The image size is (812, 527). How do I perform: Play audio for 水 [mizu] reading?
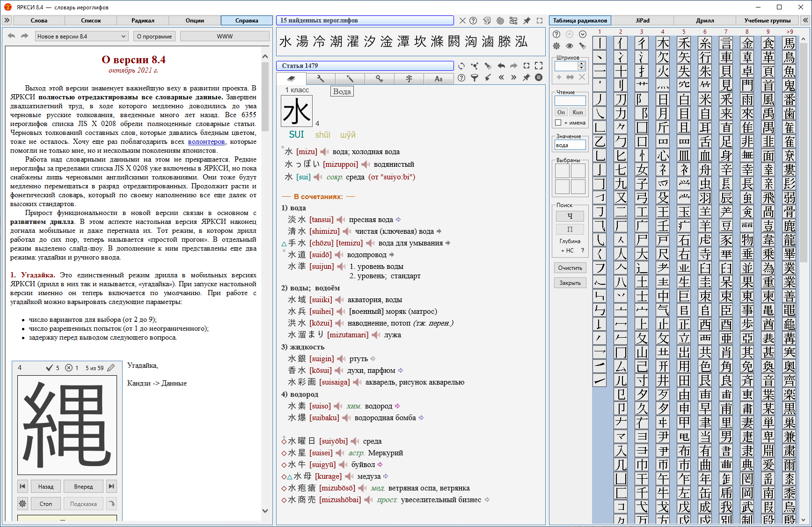[324, 152]
